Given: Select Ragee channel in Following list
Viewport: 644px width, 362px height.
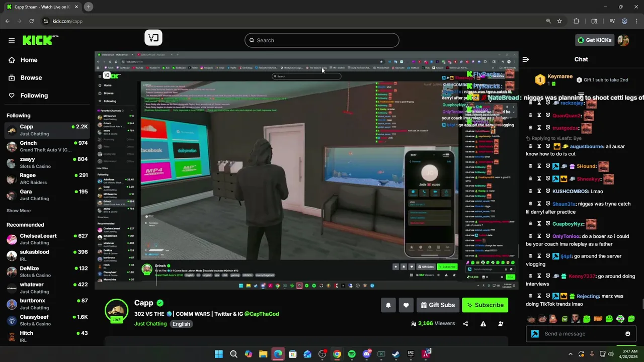Looking at the screenshot, I should [x=46, y=179].
